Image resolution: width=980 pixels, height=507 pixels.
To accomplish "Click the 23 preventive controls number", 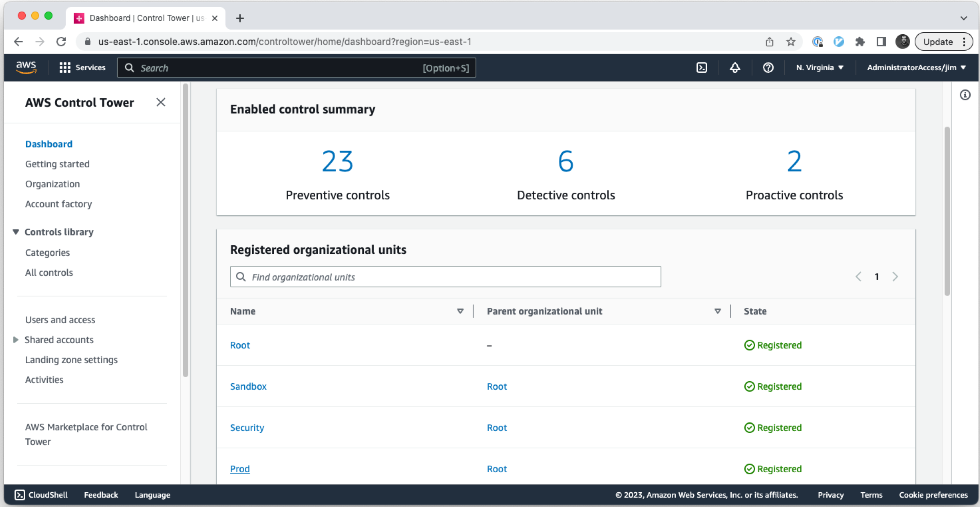I will click(x=337, y=161).
